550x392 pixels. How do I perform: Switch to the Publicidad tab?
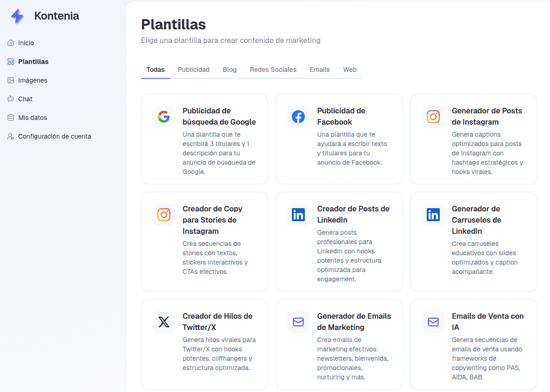[x=193, y=69]
